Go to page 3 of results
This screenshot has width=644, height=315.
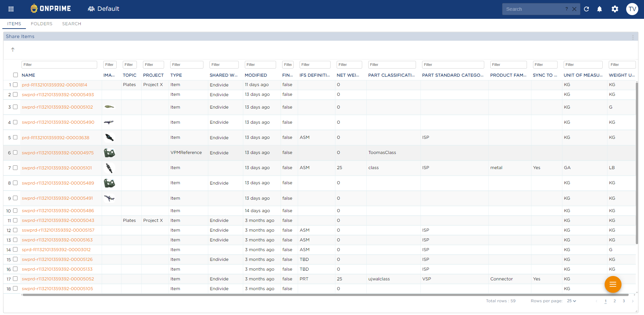623,301
